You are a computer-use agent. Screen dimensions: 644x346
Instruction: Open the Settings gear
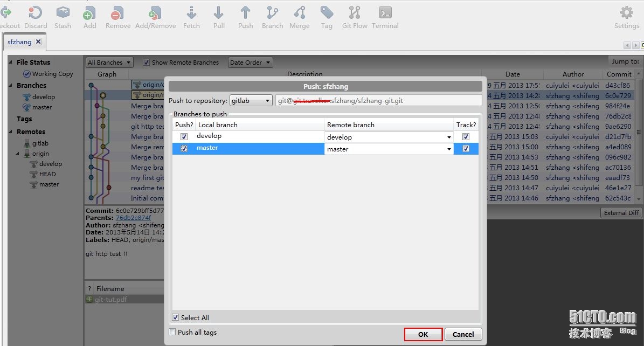(x=626, y=17)
